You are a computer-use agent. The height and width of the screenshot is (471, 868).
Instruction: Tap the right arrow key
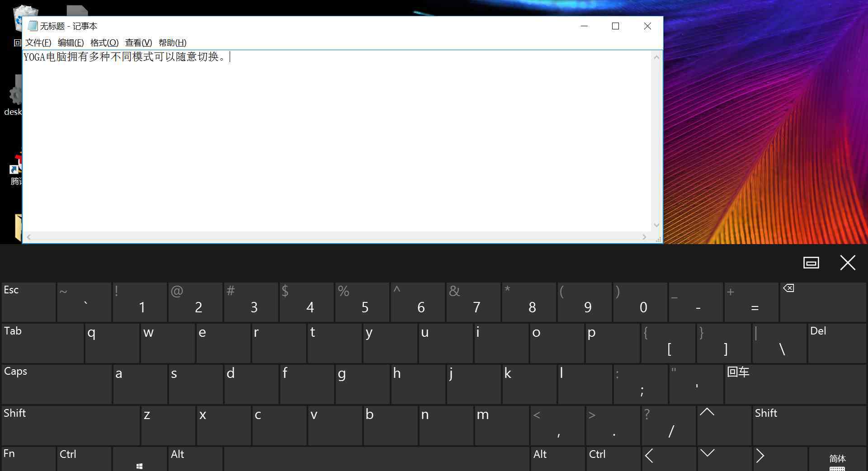tap(780, 459)
